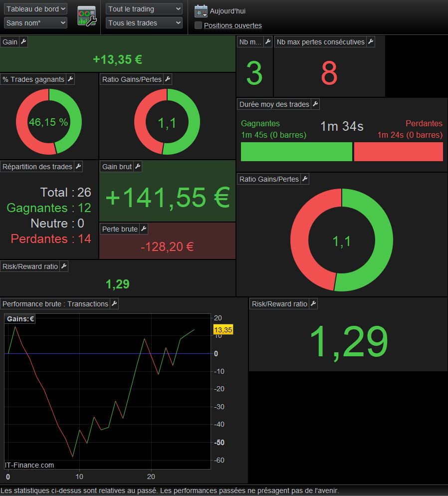Open wrench of Risk/Reward ratio widget showing small 1,29
This screenshot has height=496, width=448.
(x=64, y=266)
